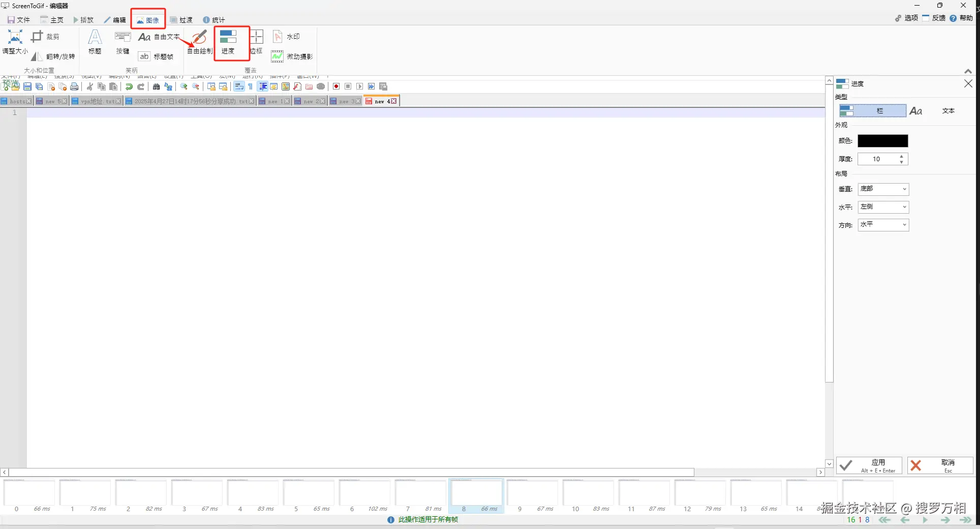The width and height of the screenshot is (980, 529).
Task: Select frame 0 thumbnail (66 ms)
Action: [29, 496]
